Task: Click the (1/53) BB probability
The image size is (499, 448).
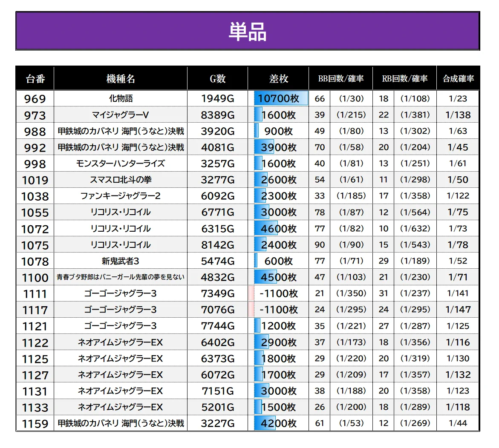Action: click(351, 423)
